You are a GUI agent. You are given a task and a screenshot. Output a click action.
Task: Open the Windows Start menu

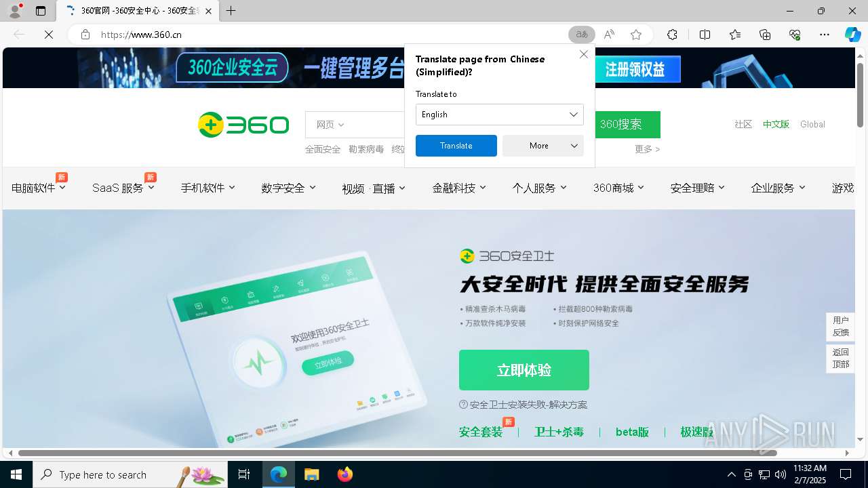point(16,474)
